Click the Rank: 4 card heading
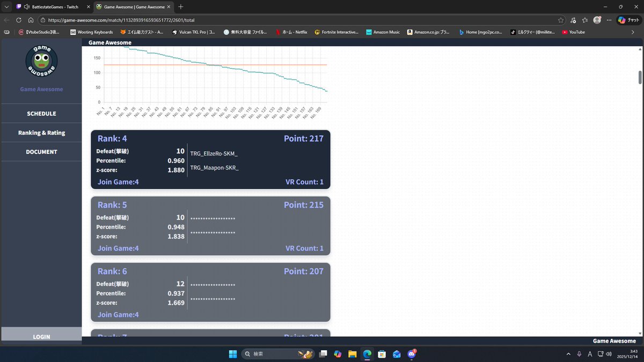Screen dimensions: 644x362 112,138
